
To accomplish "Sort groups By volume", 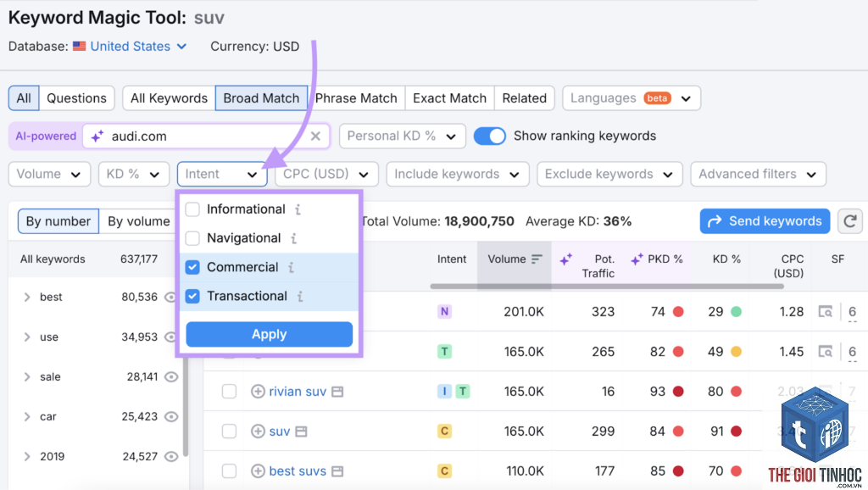I will click(x=138, y=221).
